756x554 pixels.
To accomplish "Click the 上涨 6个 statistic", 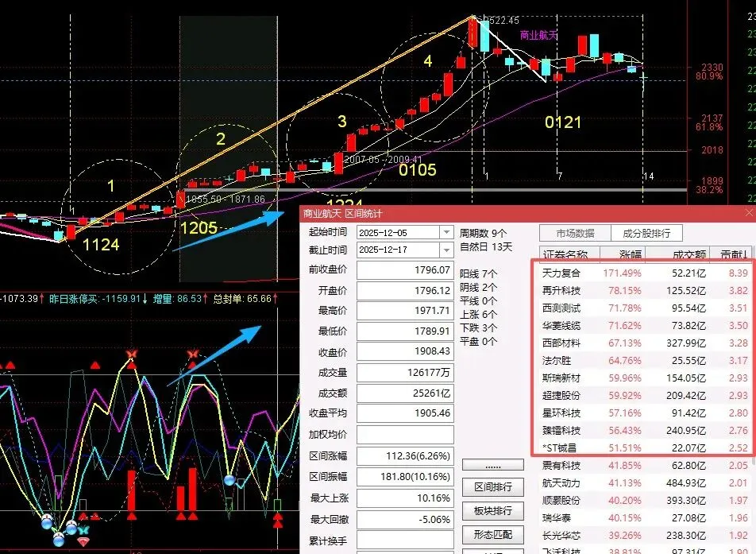I will (478, 315).
